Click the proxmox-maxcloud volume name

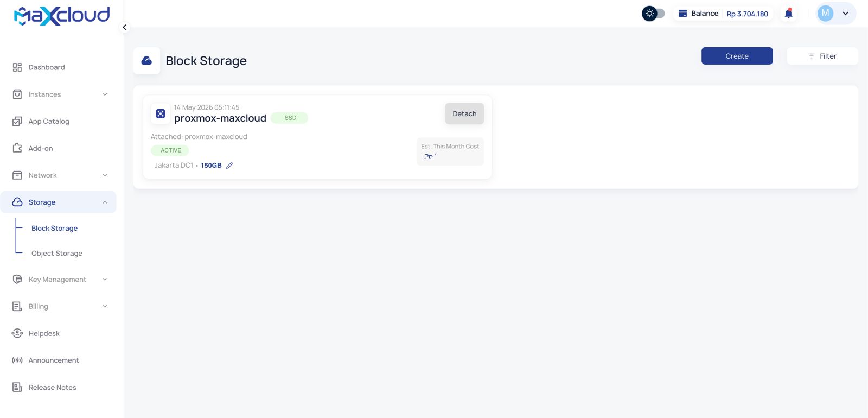pyautogui.click(x=220, y=118)
